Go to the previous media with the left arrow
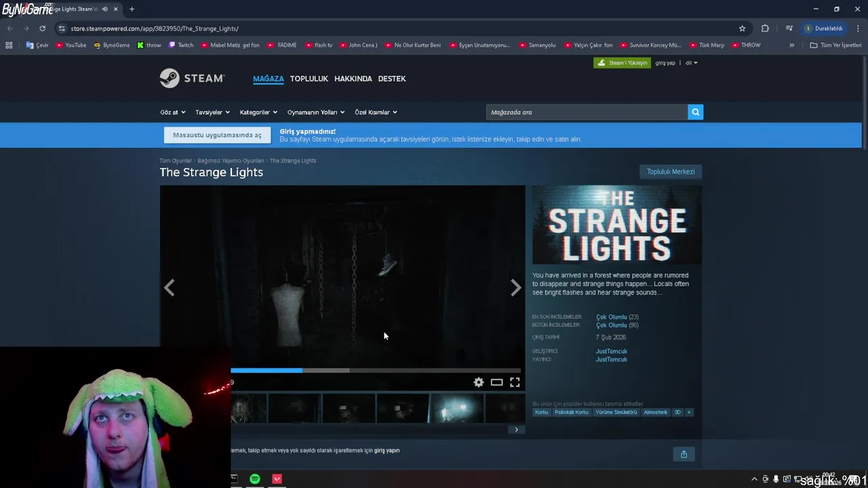 [x=169, y=288]
